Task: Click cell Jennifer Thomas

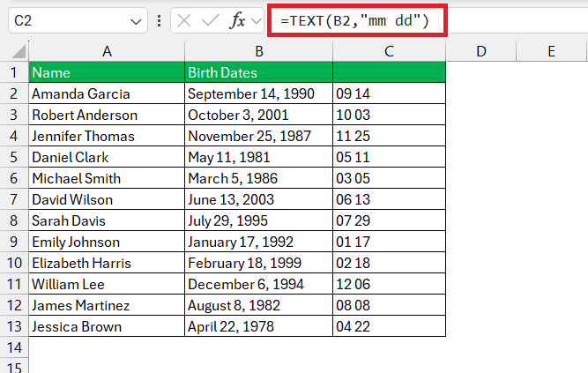Action: coord(107,136)
